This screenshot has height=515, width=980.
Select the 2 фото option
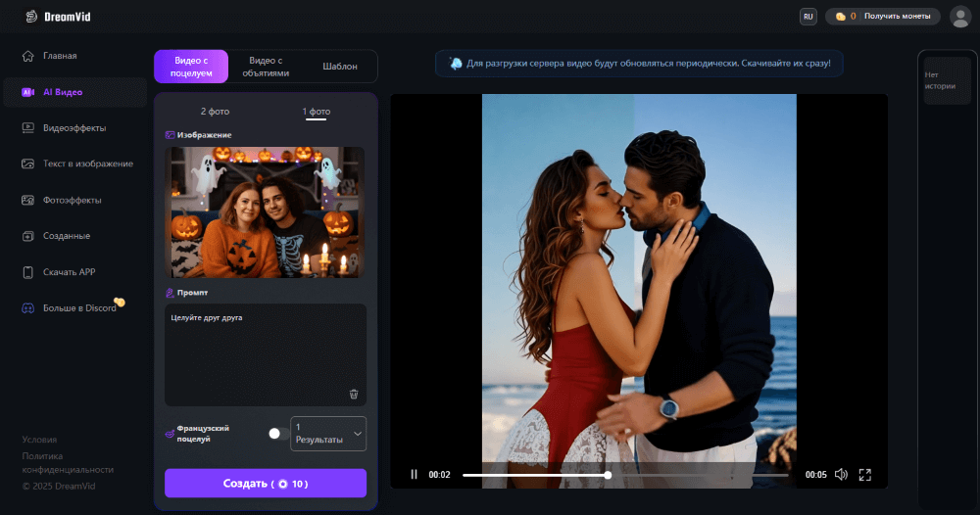214,112
